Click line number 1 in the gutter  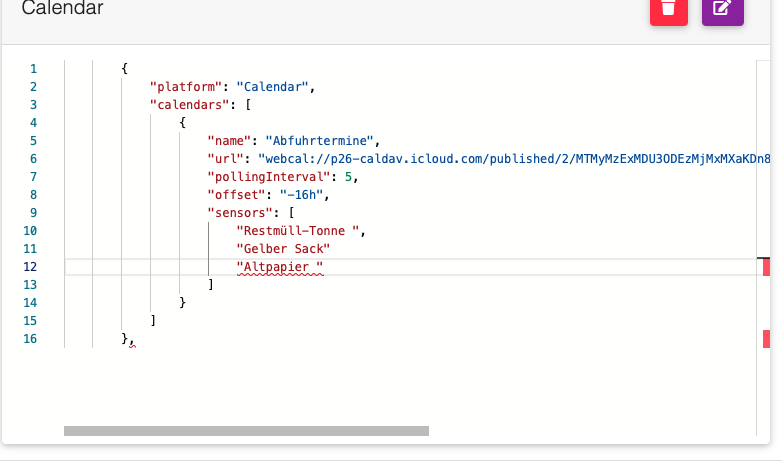34,69
